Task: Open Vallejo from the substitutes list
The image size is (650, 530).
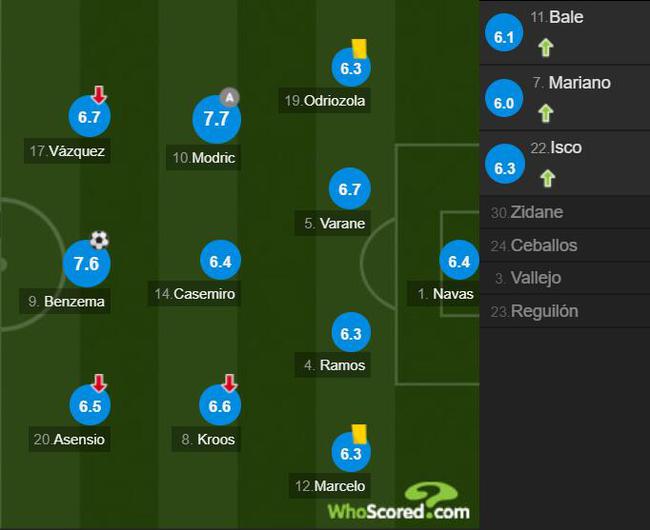Action: tap(565, 278)
